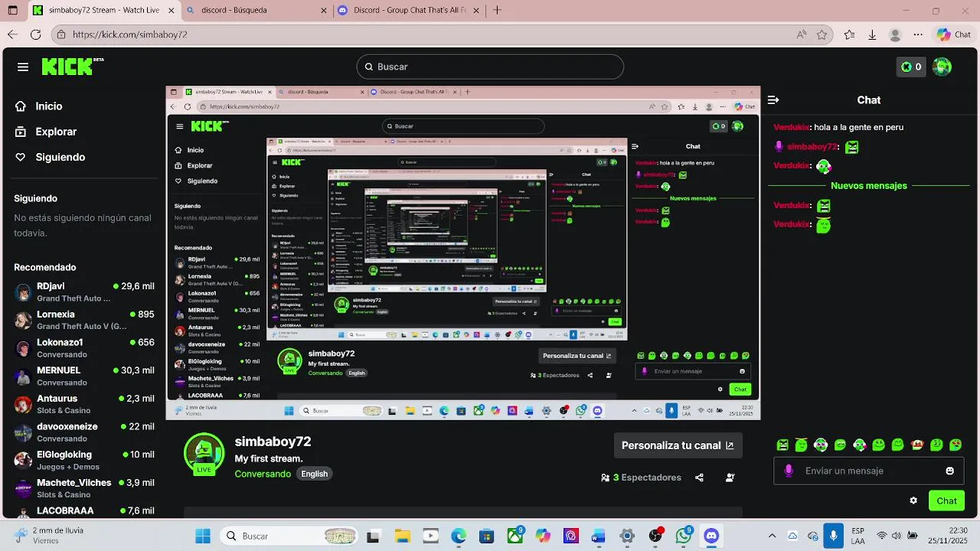
Task: Open the user profile avatar menu
Action: click(942, 67)
